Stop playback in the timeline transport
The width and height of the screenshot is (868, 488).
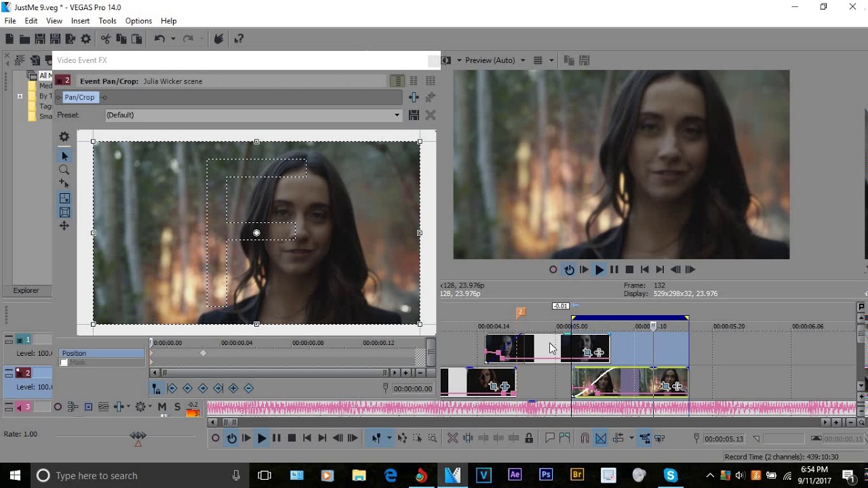coord(292,439)
